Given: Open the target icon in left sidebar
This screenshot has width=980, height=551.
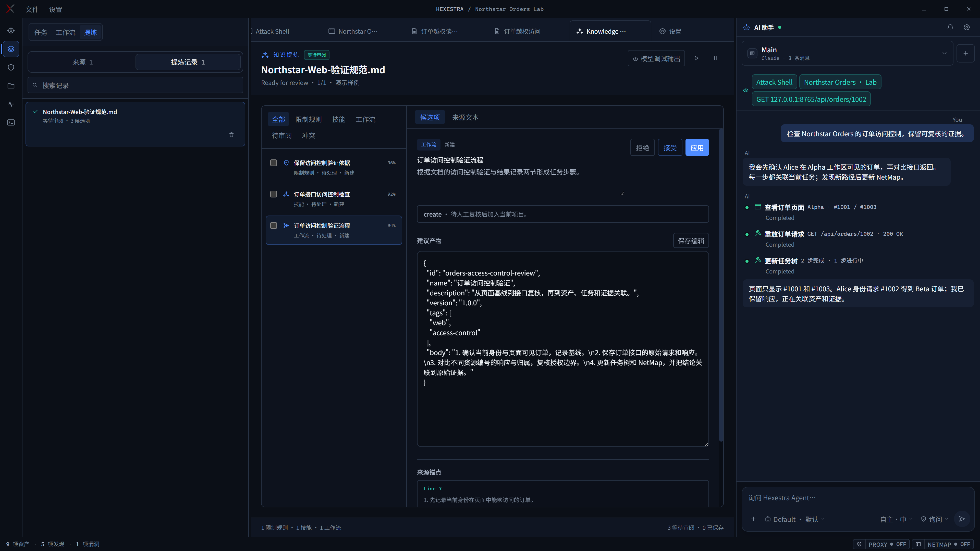Looking at the screenshot, I should pyautogui.click(x=11, y=30).
